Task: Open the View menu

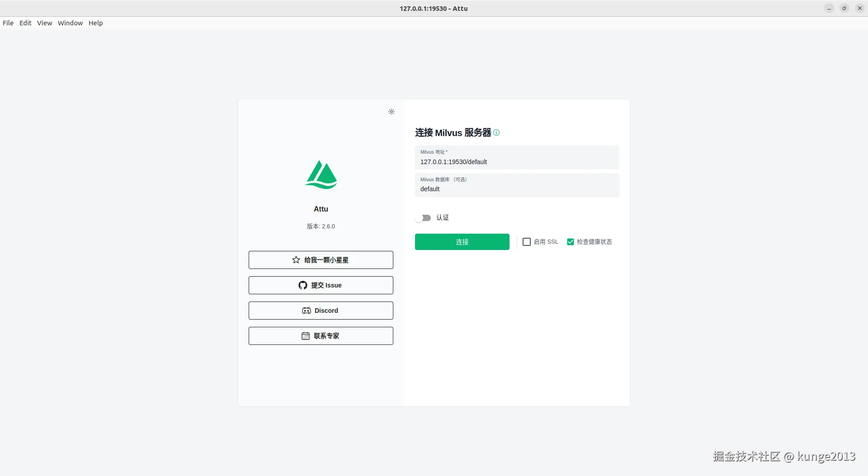Action: pos(44,23)
